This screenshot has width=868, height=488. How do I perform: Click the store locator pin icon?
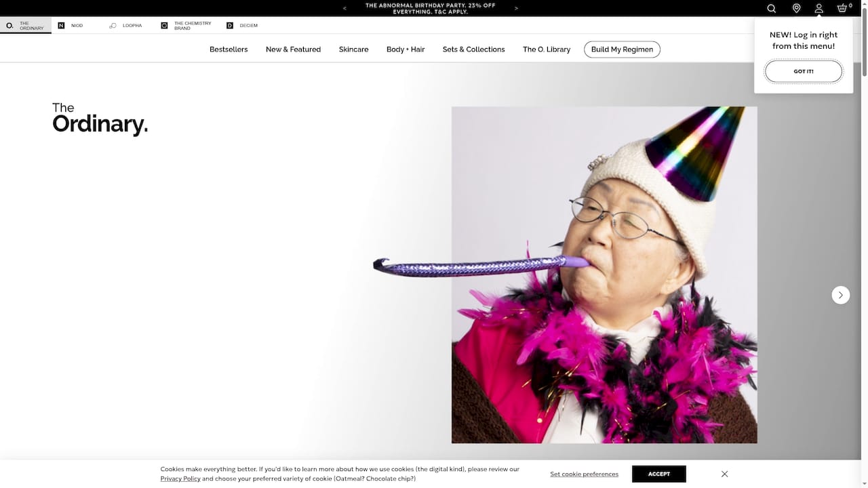pos(796,8)
